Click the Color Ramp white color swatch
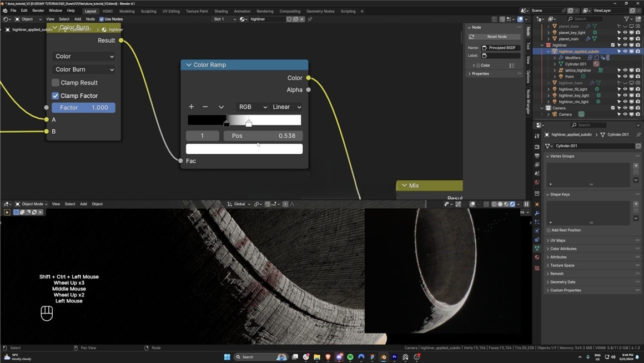This screenshot has width=644, height=363. pos(244,149)
